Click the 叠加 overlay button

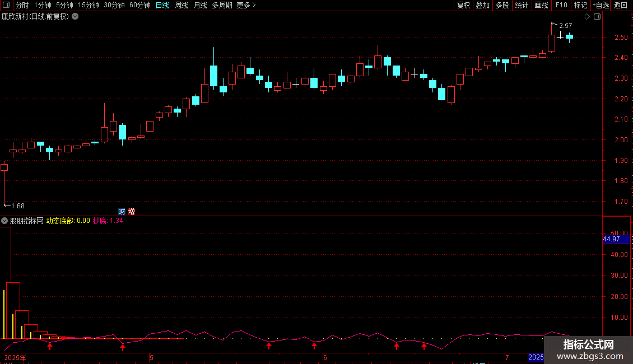click(482, 5)
